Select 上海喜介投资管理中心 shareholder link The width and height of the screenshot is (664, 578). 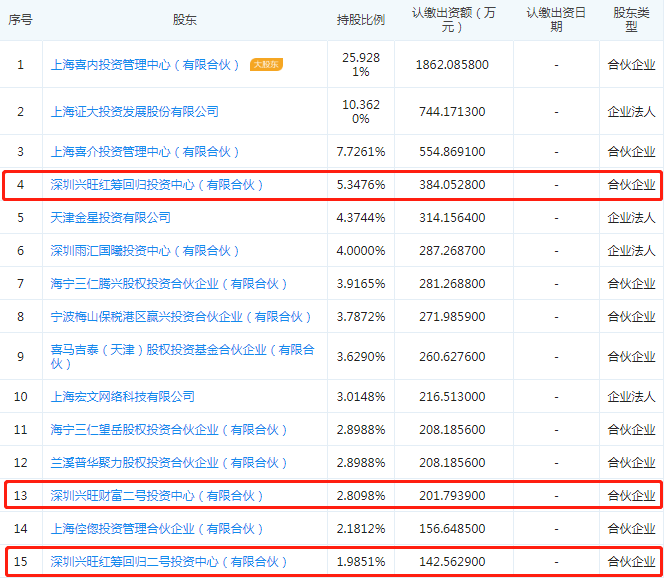point(145,152)
